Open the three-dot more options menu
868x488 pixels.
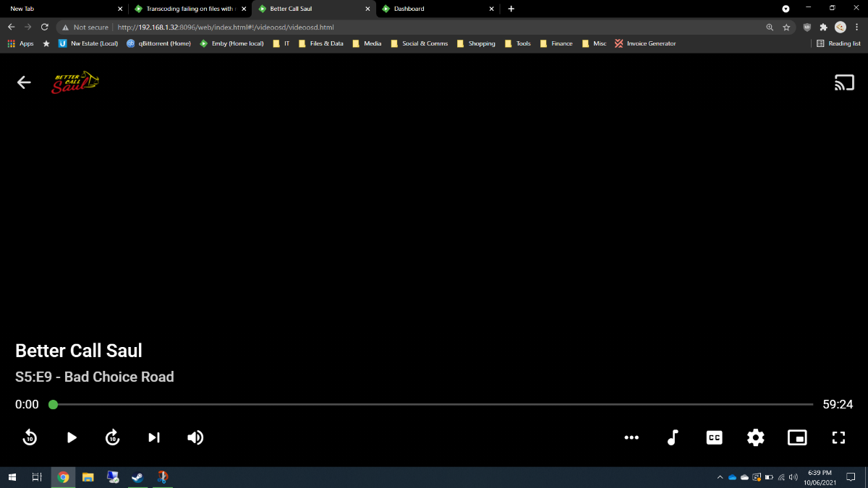631,437
